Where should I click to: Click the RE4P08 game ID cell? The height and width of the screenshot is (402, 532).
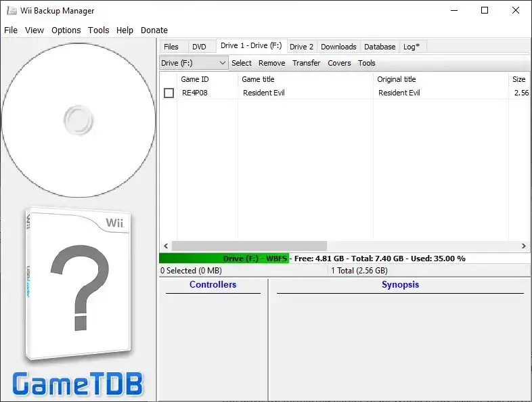click(195, 93)
